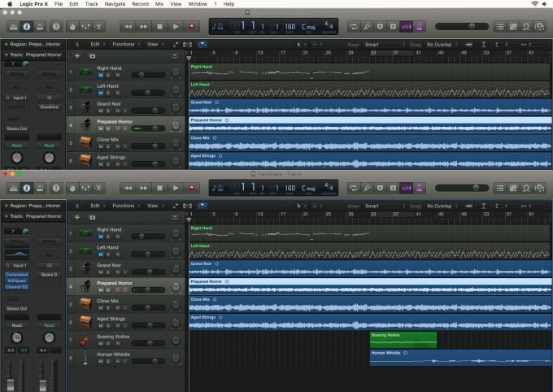Toggle Cycle mode in the top window

click(354, 27)
